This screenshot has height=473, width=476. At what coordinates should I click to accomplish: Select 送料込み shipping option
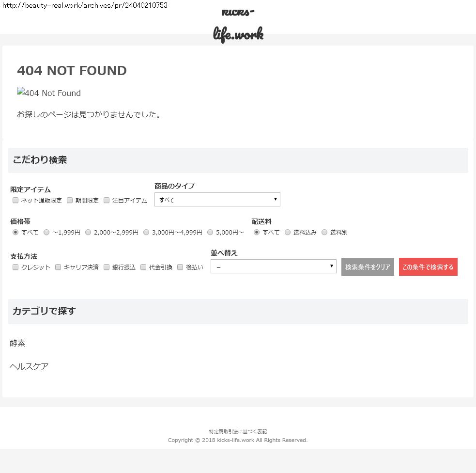click(288, 232)
